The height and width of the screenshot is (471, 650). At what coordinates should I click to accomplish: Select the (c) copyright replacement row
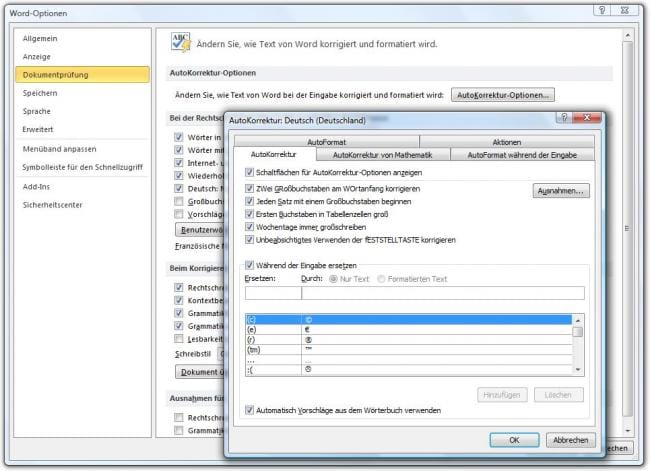coord(409,320)
